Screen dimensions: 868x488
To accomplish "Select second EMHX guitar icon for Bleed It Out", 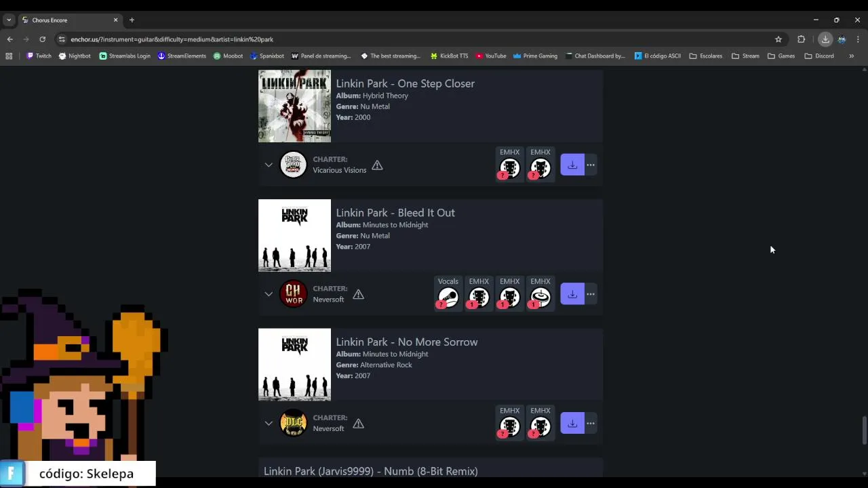I will tap(509, 293).
